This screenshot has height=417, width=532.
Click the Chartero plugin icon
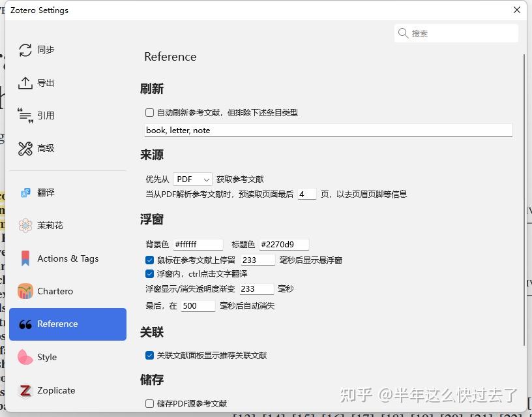(24, 291)
